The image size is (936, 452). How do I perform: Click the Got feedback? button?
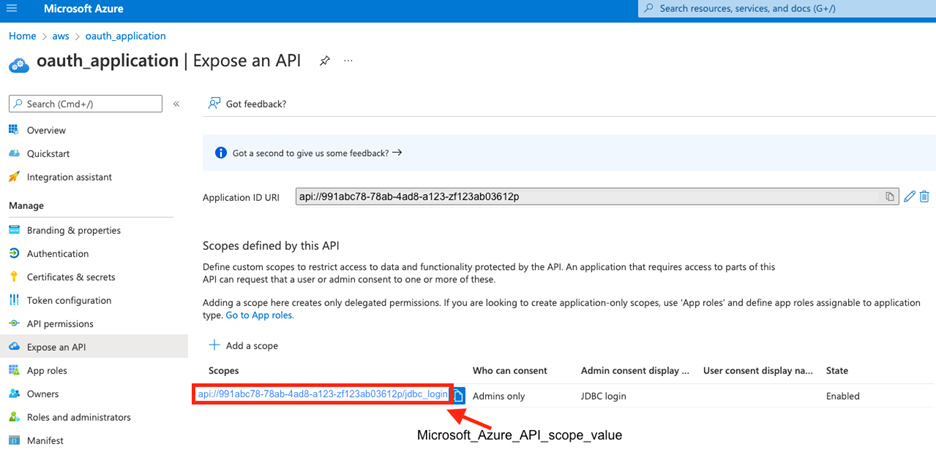coord(247,104)
